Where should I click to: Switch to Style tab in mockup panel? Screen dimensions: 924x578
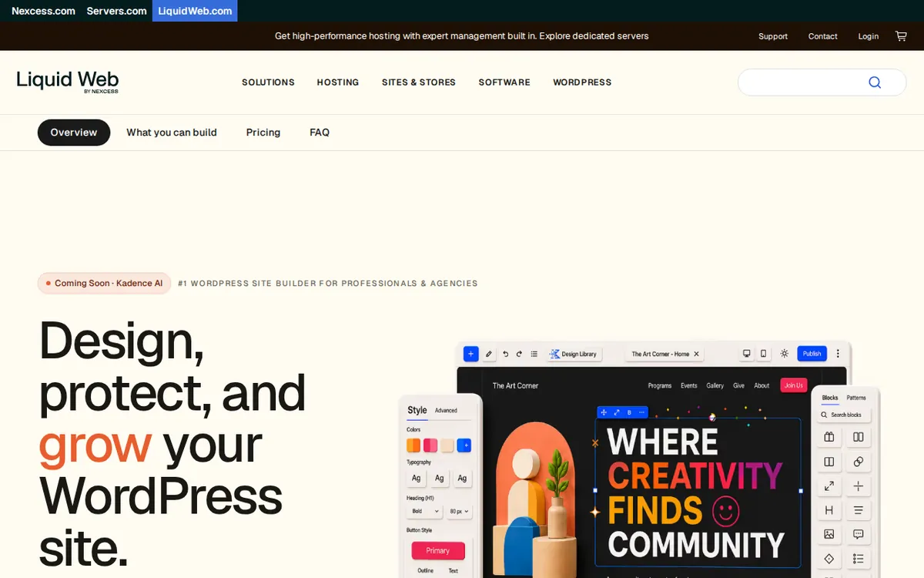(417, 410)
